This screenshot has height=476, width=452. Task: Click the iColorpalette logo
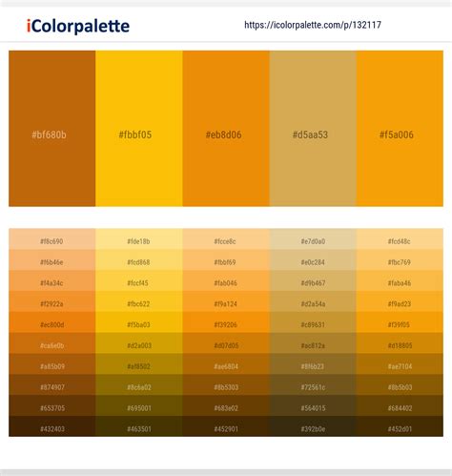pyautogui.click(x=78, y=26)
